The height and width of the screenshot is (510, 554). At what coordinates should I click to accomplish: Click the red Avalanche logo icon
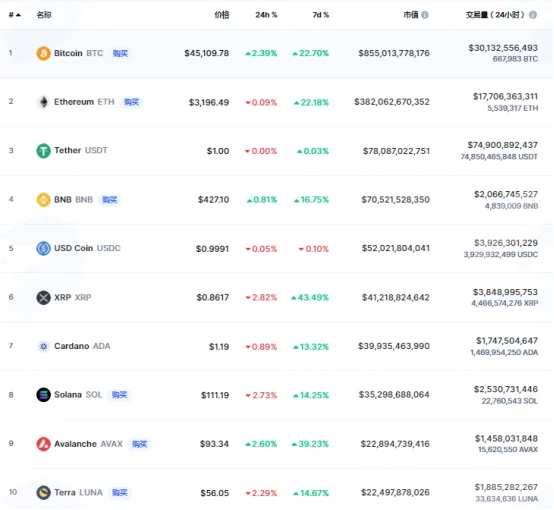43,444
